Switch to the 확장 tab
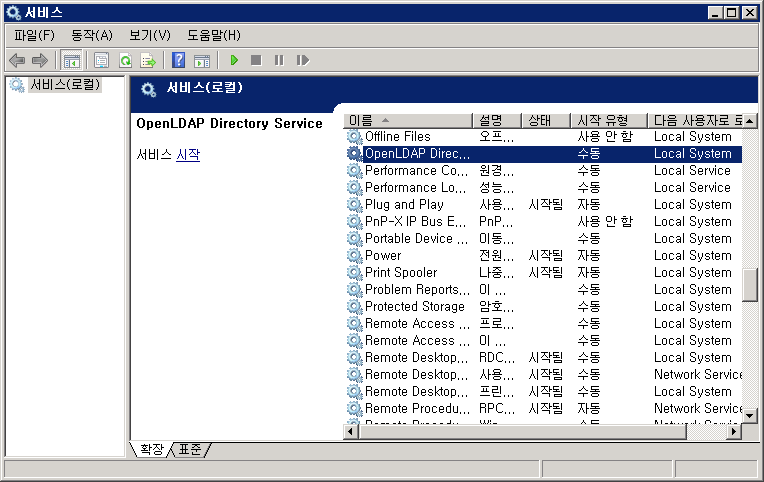 pos(152,449)
